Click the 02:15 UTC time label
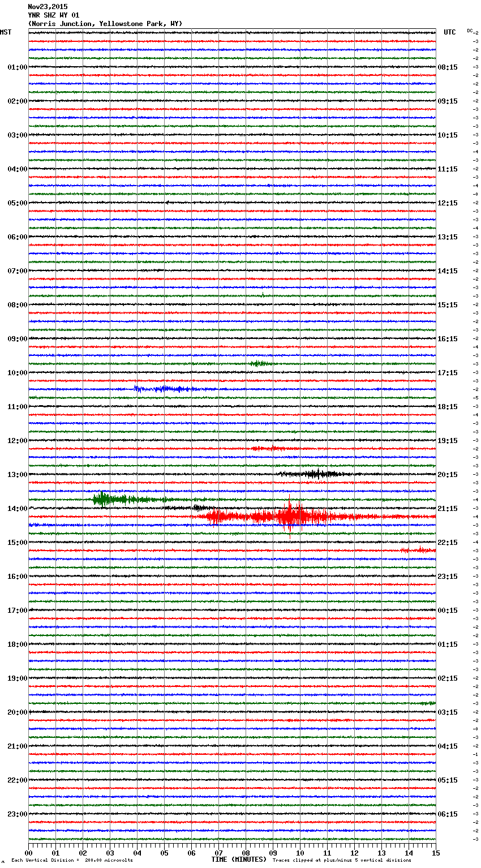The image size is (481, 868). (x=448, y=678)
